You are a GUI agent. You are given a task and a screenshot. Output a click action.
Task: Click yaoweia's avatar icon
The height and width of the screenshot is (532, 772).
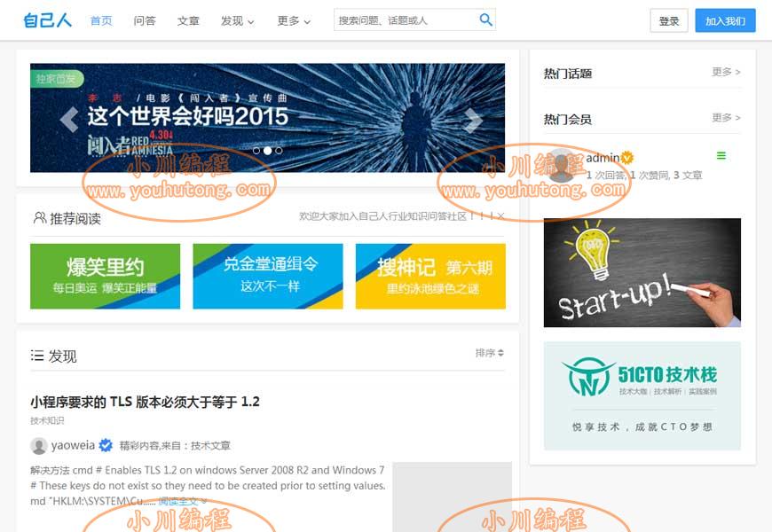(x=39, y=446)
